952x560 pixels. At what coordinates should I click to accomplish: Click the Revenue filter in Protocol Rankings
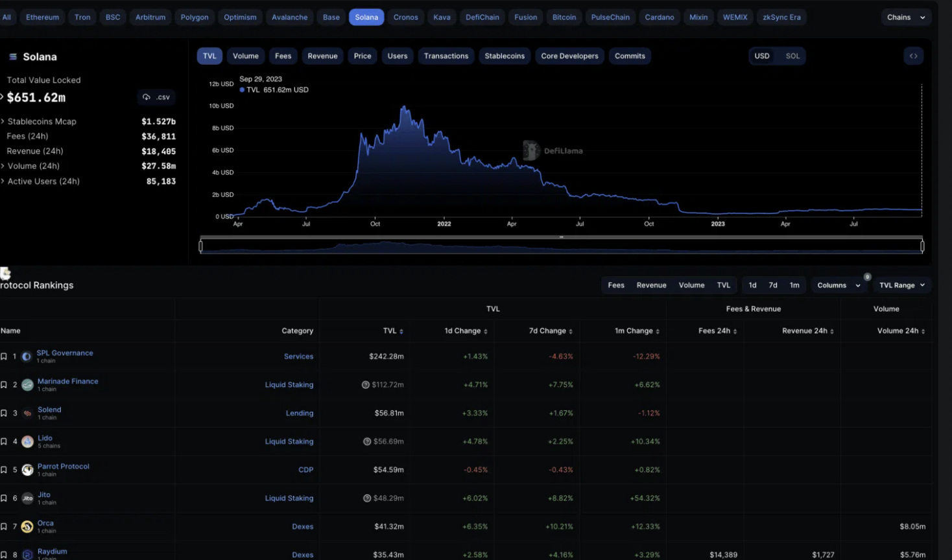[652, 285]
